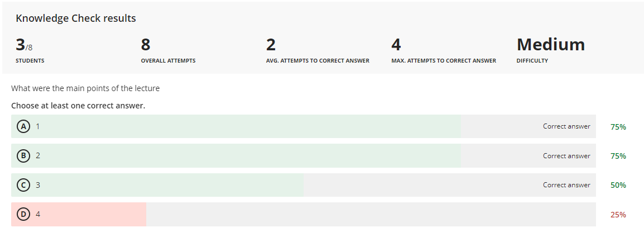
Task: Click the "Correct answer" label on option B
Action: click(x=566, y=156)
